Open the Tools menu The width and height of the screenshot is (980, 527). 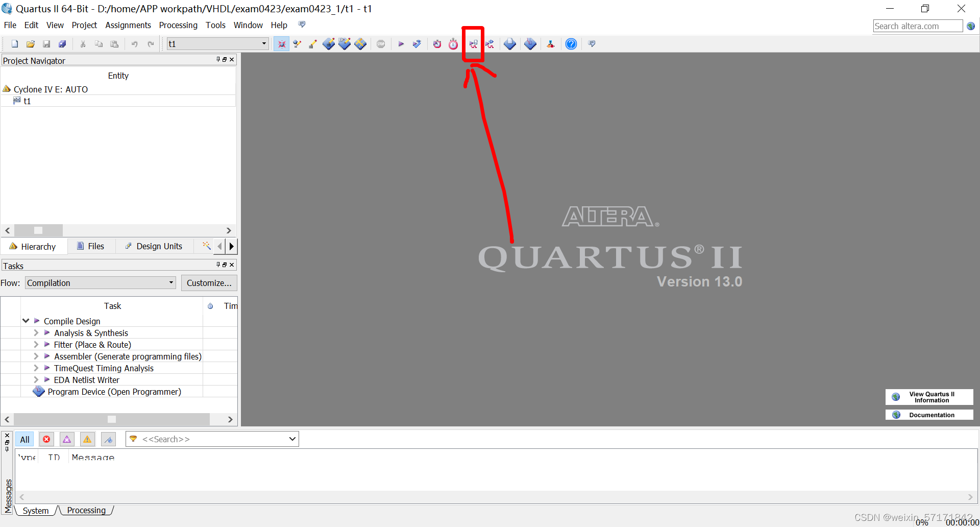(x=215, y=25)
